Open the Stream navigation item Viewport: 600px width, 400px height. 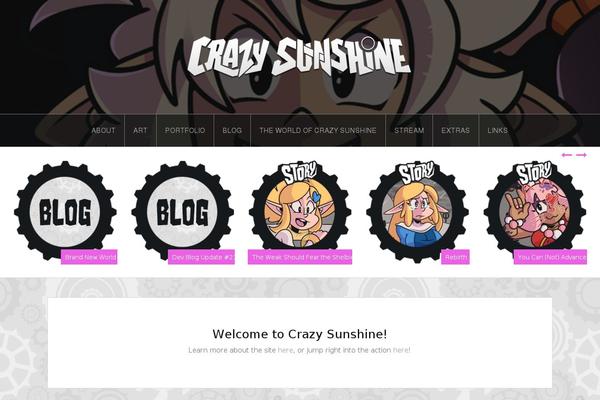[x=409, y=130]
